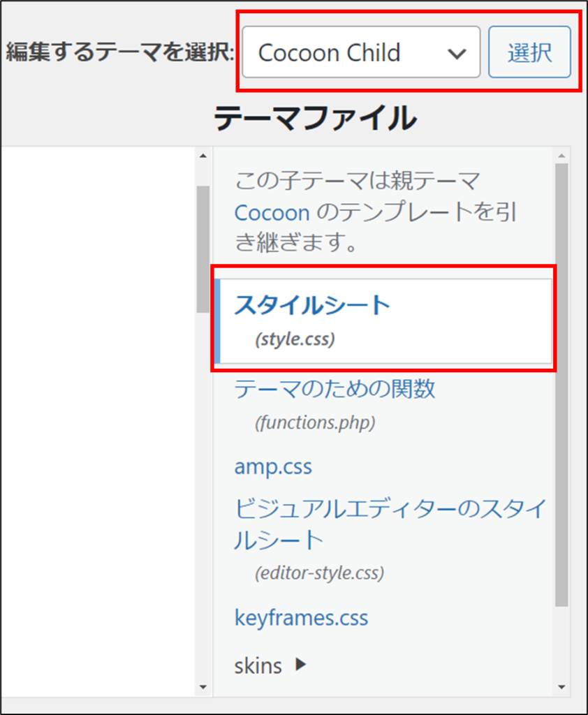This screenshot has width=588, height=715.
Task: Open the keyframes.css file
Action: pos(301,618)
